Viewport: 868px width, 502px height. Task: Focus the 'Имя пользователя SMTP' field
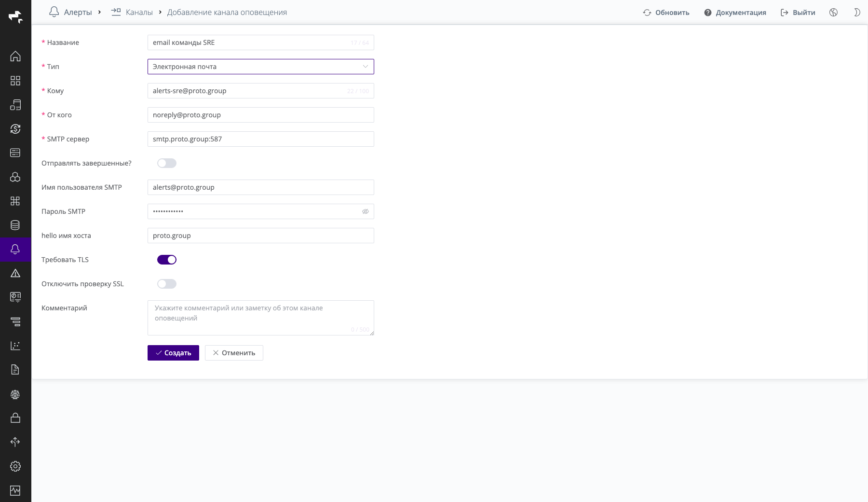pos(261,187)
